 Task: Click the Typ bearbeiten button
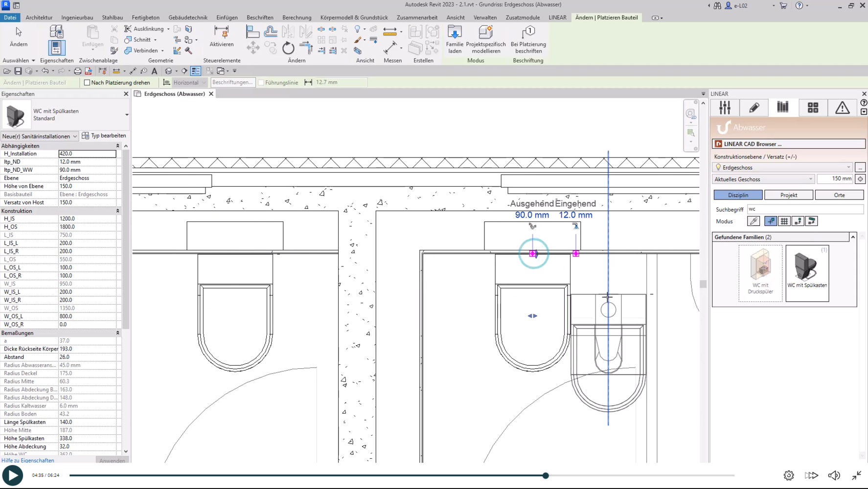pyautogui.click(x=104, y=136)
